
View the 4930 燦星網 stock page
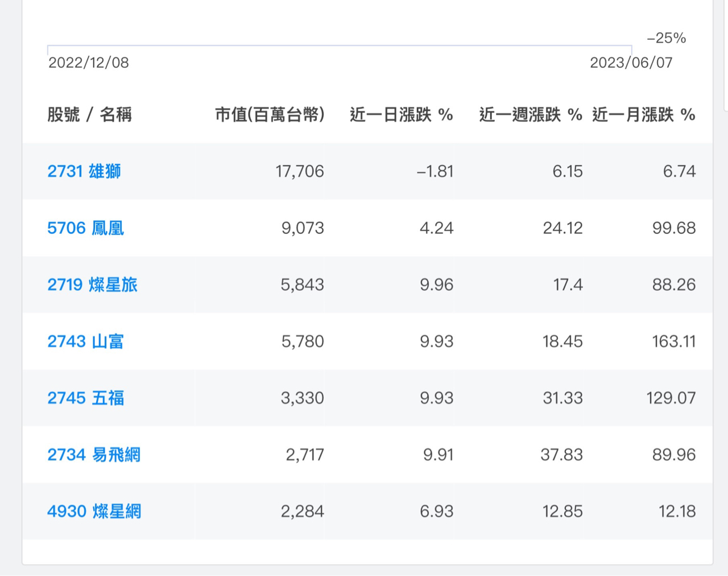(94, 511)
